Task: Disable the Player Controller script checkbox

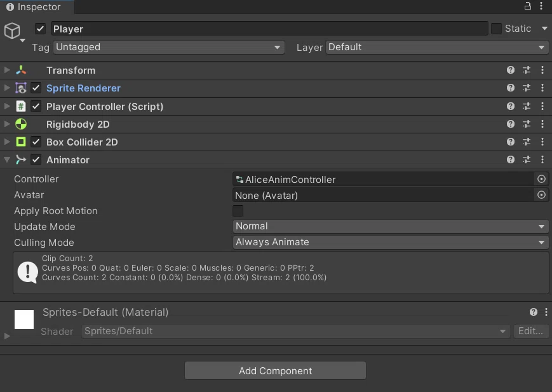Action: (x=36, y=106)
